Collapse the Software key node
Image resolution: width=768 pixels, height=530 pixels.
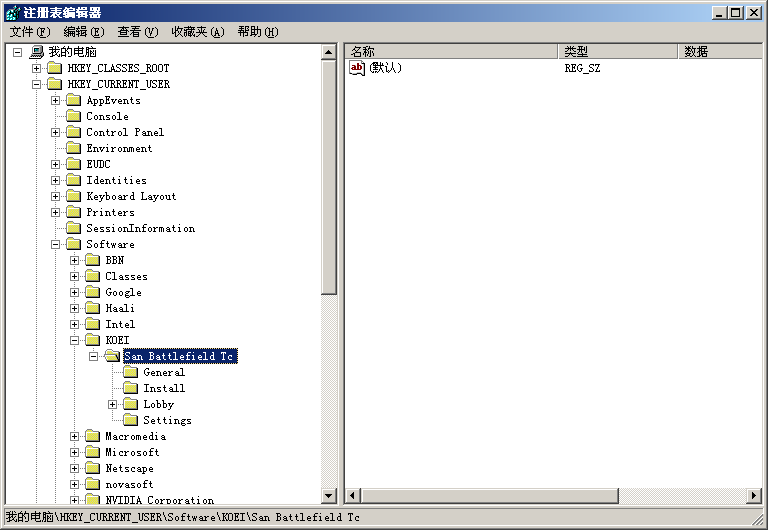point(56,244)
